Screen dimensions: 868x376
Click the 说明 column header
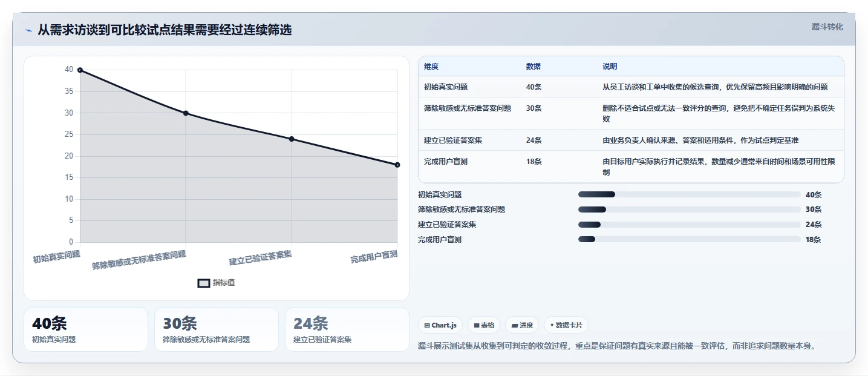pyautogui.click(x=610, y=67)
